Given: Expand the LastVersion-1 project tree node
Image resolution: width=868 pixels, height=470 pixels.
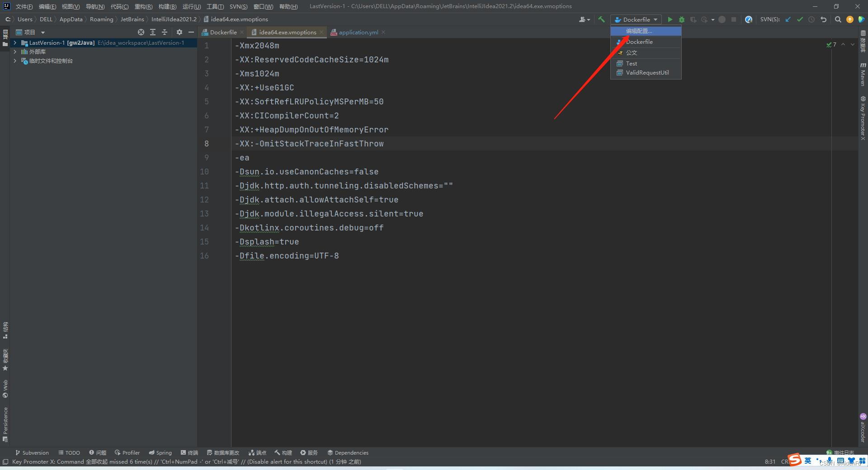Looking at the screenshot, I should pos(15,42).
